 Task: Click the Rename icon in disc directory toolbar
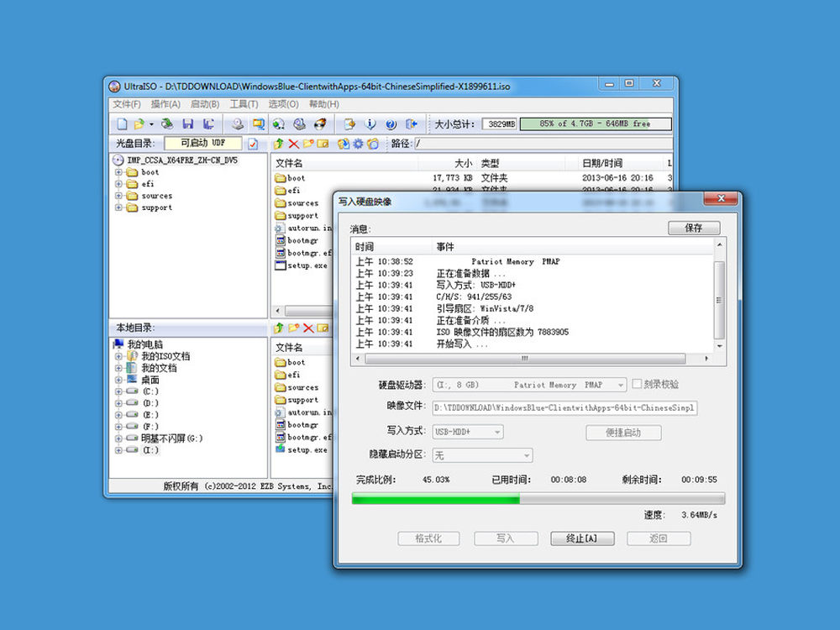click(x=323, y=144)
